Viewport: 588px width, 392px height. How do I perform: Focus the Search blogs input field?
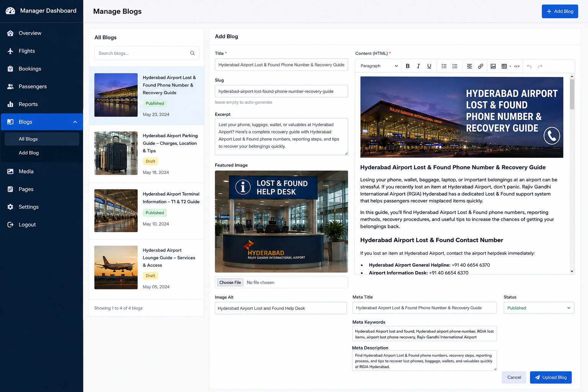(147, 53)
